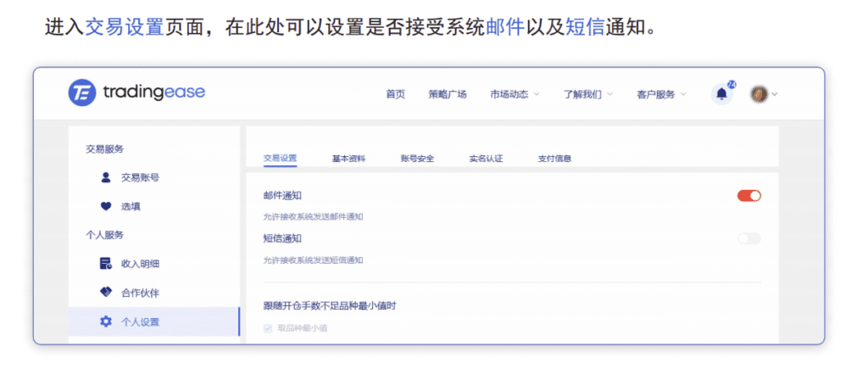868x374 pixels.
Task: Click the 合作伙伴 handshake icon
Action: [106, 293]
